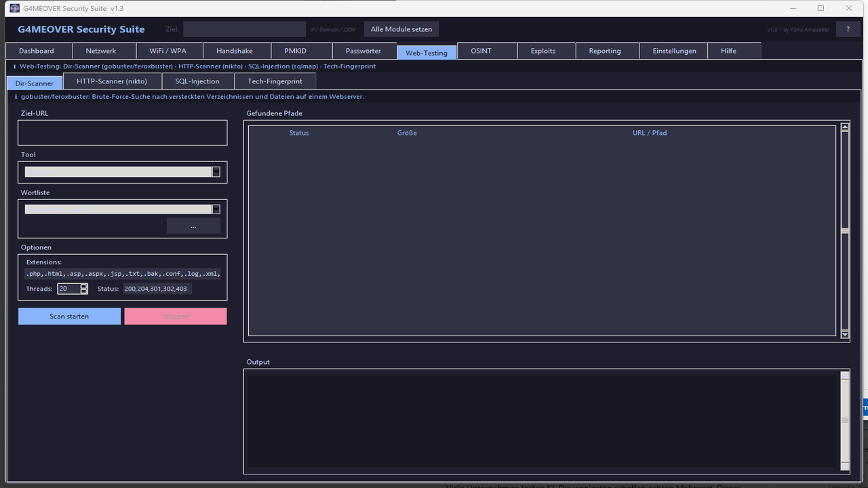Click the Stoppen button
Image resolution: width=868 pixels, height=488 pixels.
point(176,317)
